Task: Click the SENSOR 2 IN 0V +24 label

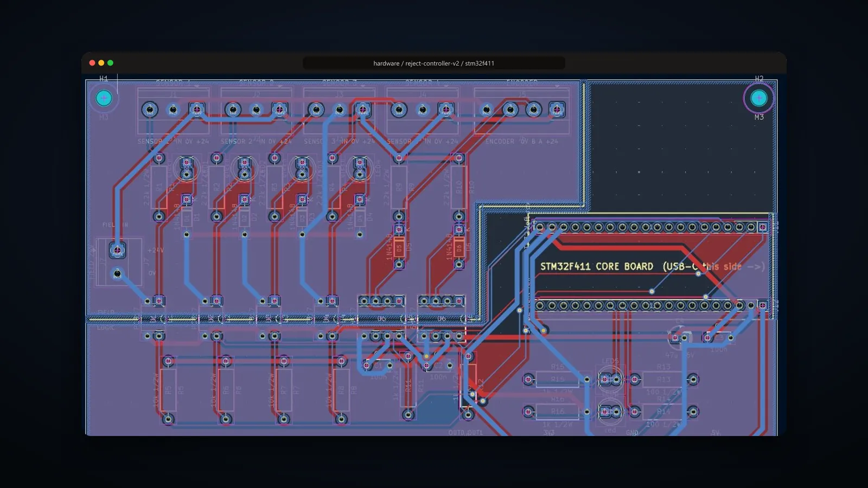Action: 256,141
